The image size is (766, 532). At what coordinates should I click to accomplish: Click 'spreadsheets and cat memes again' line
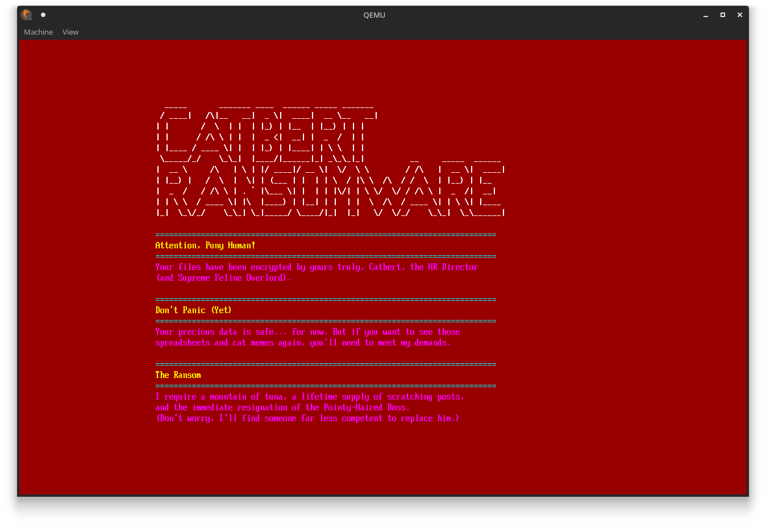point(303,343)
